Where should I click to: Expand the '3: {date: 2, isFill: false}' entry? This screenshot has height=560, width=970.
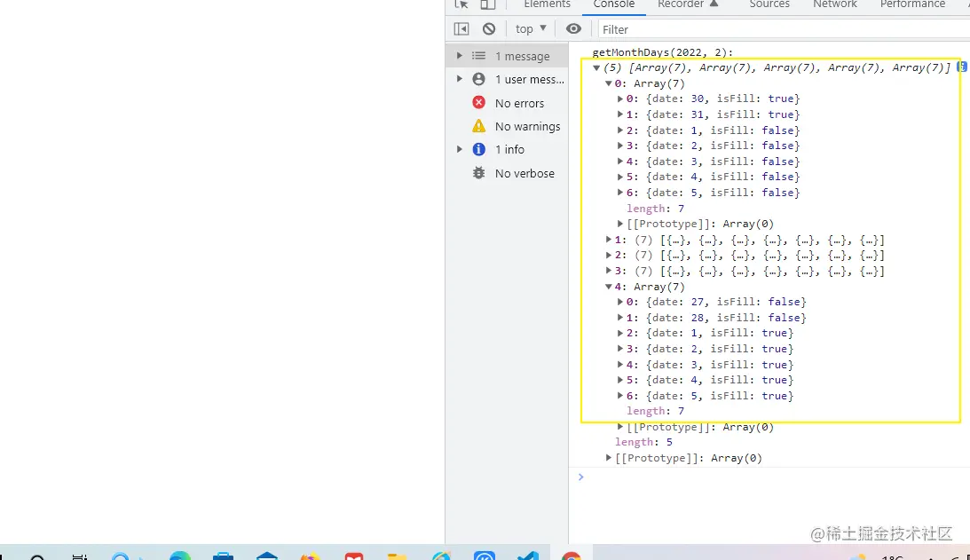click(x=619, y=146)
